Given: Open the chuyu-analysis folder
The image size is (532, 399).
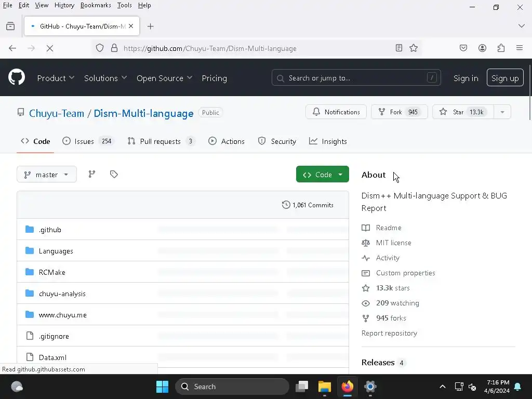Looking at the screenshot, I should pos(62,294).
